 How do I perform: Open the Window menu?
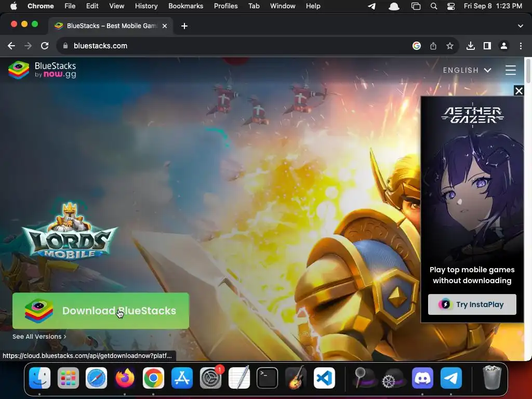pos(283,6)
